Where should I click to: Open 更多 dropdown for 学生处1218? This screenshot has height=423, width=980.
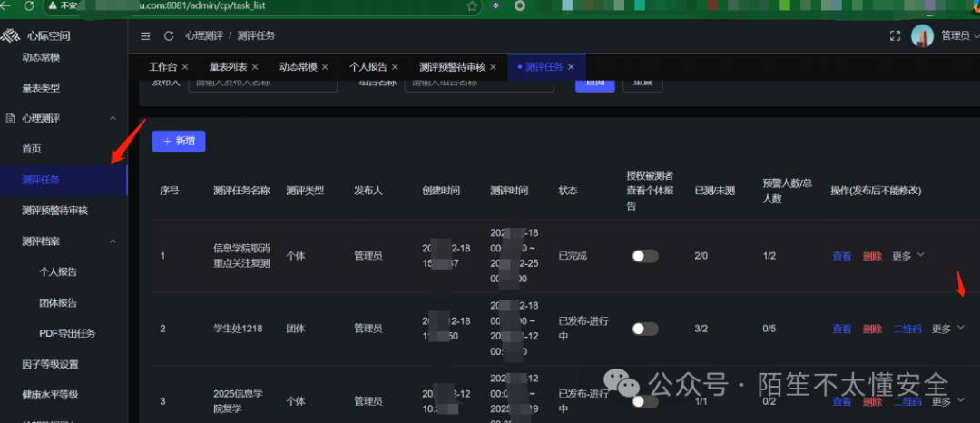pos(948,329)
